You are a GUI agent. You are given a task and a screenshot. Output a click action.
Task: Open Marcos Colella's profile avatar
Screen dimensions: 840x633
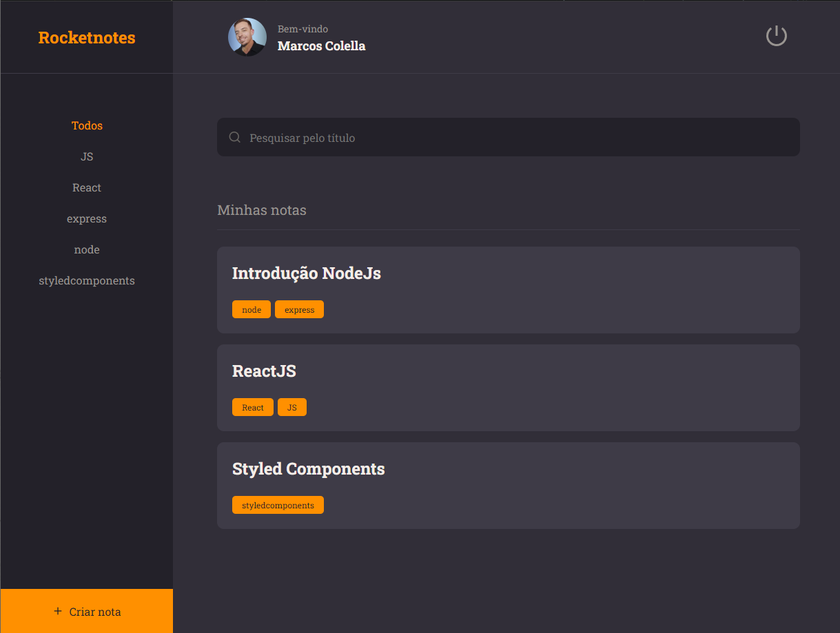tap(247, 37)
